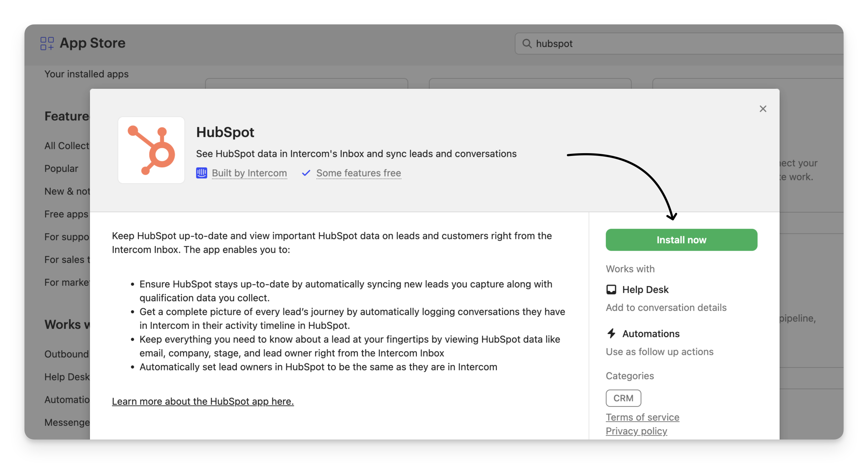Click the Help Desk inbox icon
The image size is (868, 464).
(x=611, y=289)
